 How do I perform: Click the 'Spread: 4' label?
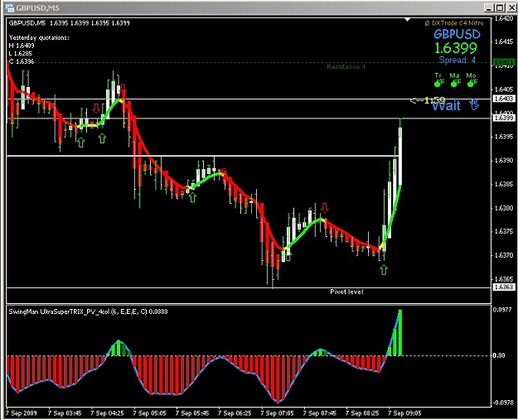click(x=457, y=60)
